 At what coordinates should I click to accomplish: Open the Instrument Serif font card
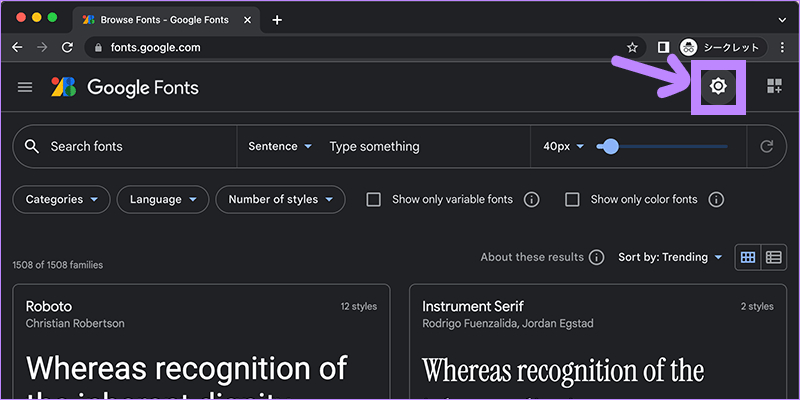coord(598,342)
